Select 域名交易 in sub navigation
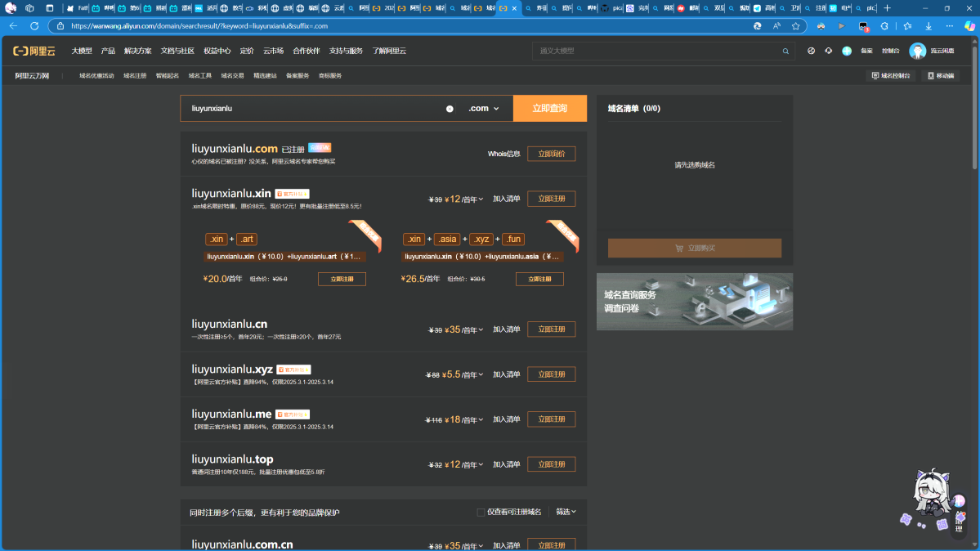Image resolution: width=980 pixels, height=551 pixels. [232, 76]
